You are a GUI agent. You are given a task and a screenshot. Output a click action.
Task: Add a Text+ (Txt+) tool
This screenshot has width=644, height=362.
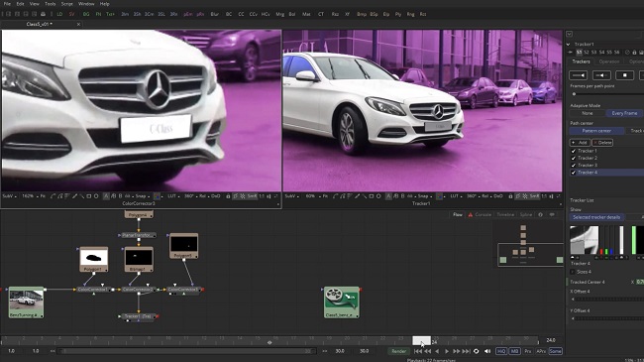pos(111,14)
